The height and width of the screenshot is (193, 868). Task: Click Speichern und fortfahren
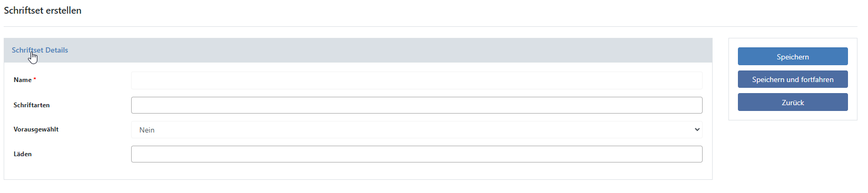point(793,79)
